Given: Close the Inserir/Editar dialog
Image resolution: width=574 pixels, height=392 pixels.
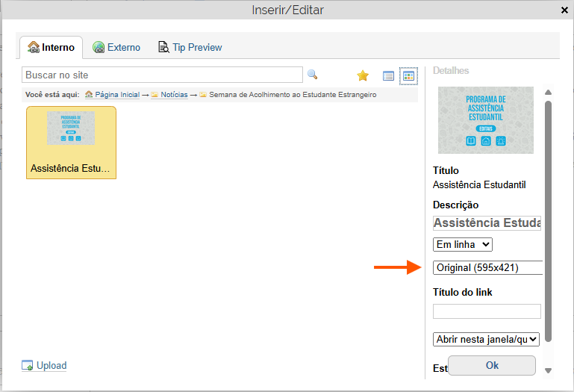Looking at the screenshot, I should pos(564,10).
